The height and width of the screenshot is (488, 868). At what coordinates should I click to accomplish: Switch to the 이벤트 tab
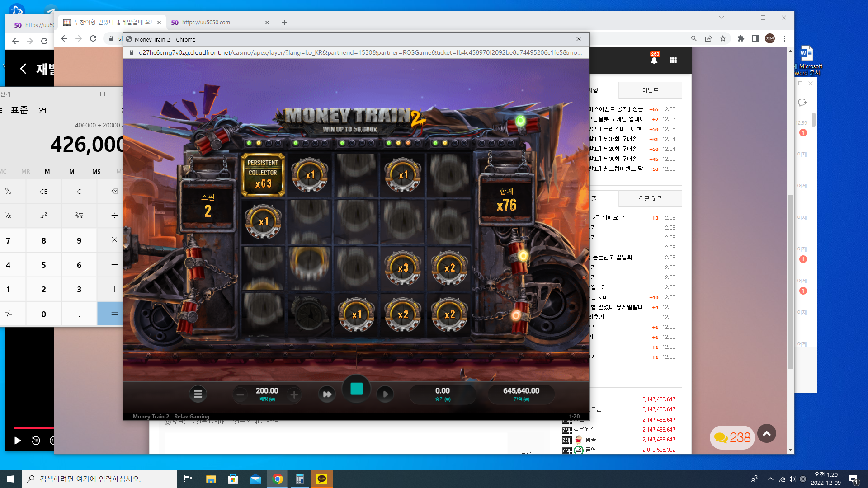coord(650,90)
